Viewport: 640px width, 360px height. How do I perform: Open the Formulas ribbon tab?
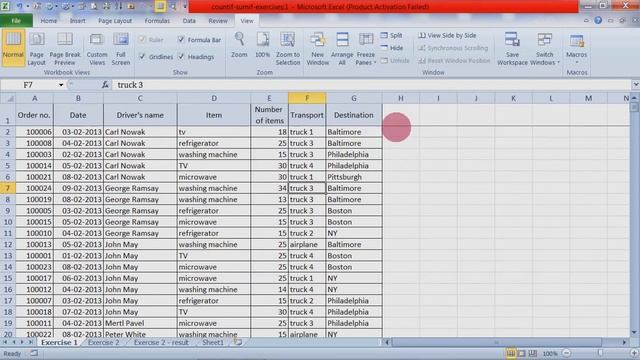(157, 20)
